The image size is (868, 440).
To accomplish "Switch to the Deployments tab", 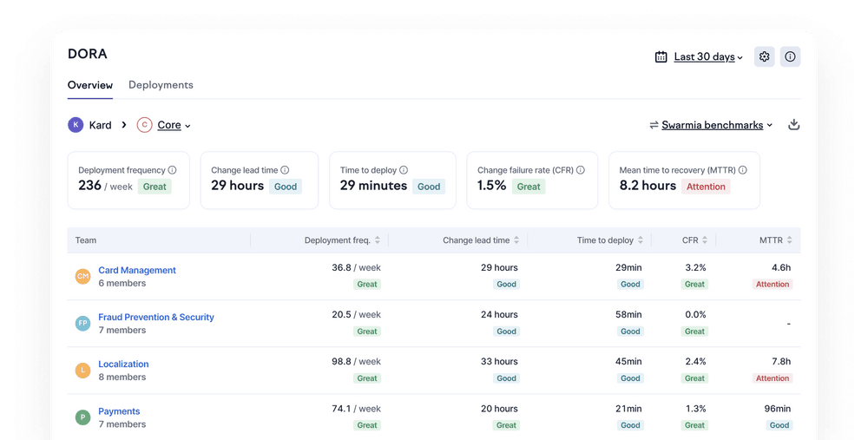I will pyautogui.click(x=161, y=85).
